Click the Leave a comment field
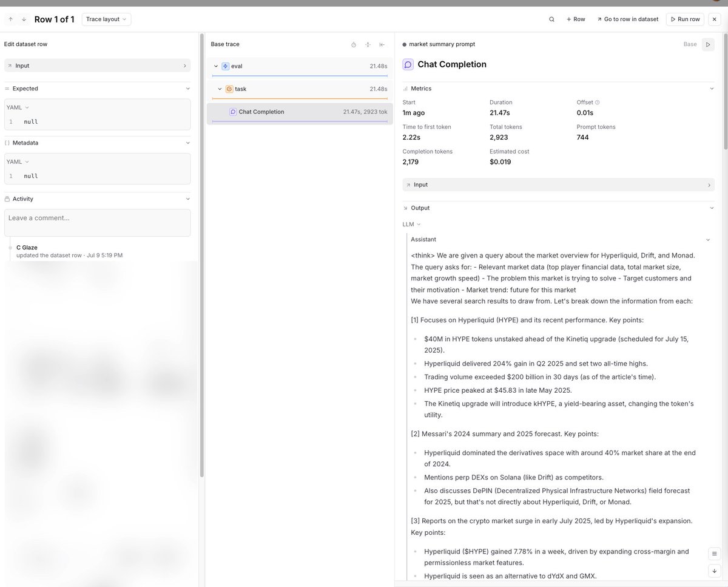This screenshot has width=728, height=587. click(97, 223)
